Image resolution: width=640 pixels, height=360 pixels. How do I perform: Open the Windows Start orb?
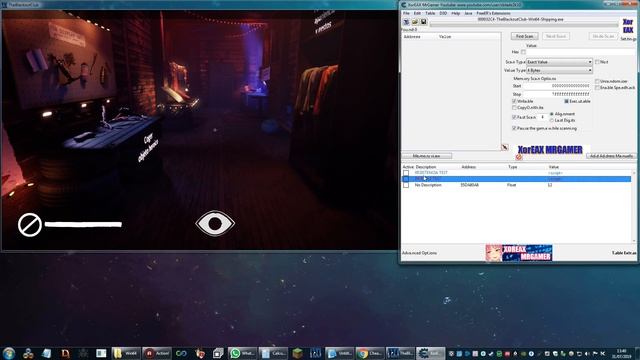point(9,353)
